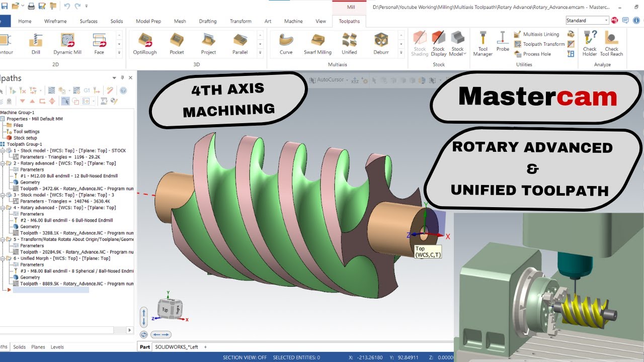
Task: Pick the Face toolpath
Action: [x=99, y=43]
